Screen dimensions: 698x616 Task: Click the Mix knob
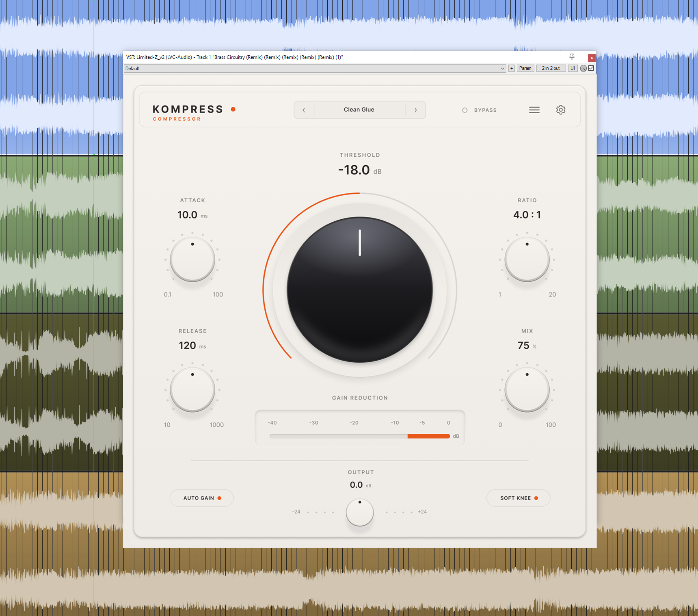527,390
